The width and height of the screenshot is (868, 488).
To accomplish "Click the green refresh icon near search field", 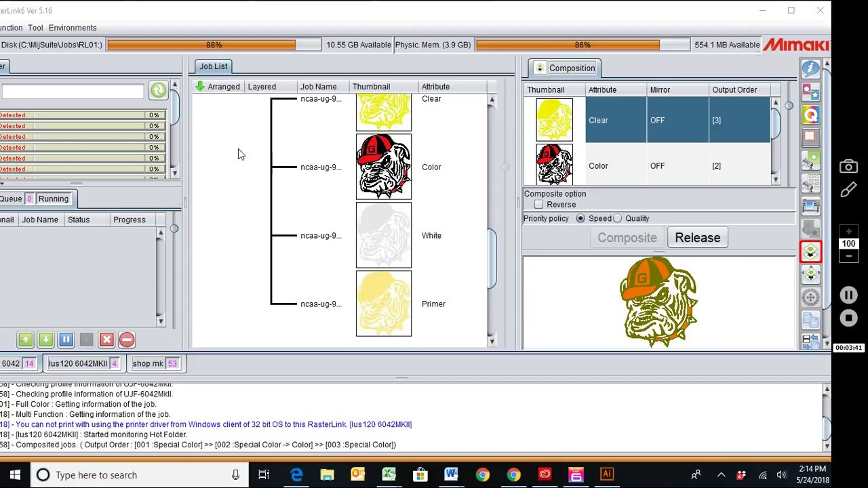I will click(x=158, y=90).
